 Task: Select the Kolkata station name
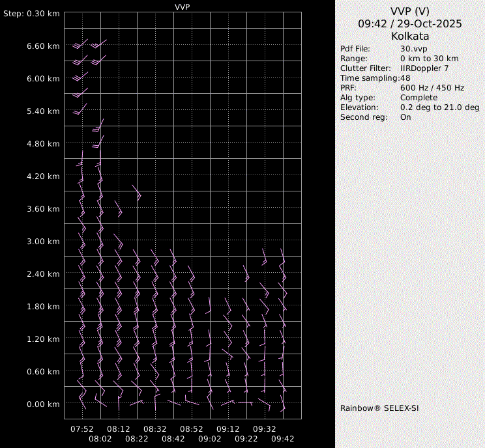tap(409, 36)
